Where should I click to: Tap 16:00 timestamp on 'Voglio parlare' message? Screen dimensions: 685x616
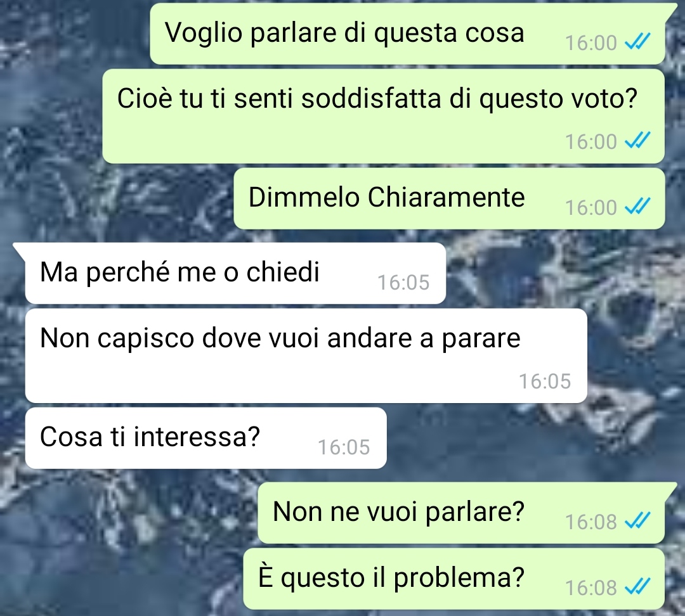click(590, 43)
